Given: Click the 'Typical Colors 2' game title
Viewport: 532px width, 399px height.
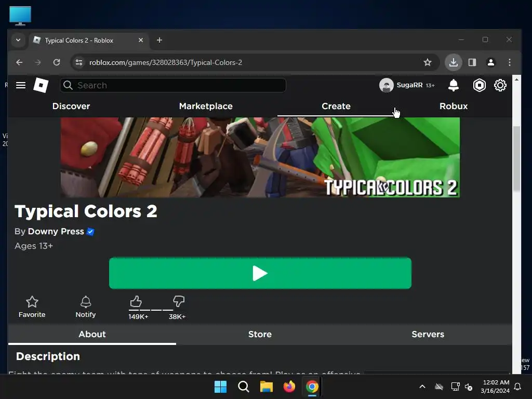Looking at the screenshot, I should [86, 211].
